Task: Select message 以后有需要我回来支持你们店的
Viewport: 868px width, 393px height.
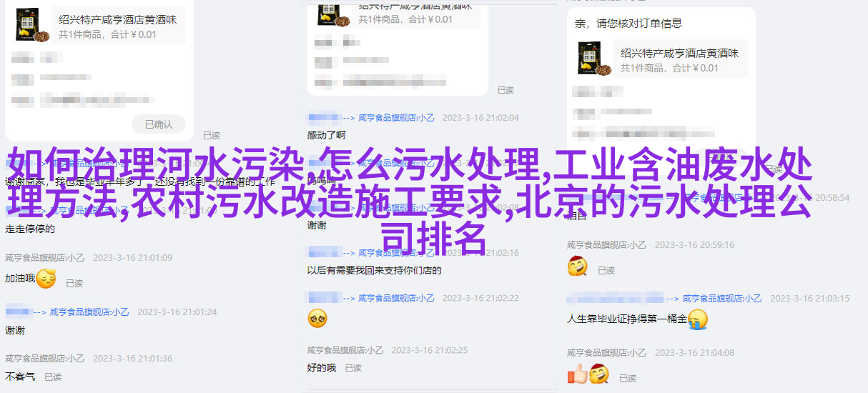Action: point(374,271)
